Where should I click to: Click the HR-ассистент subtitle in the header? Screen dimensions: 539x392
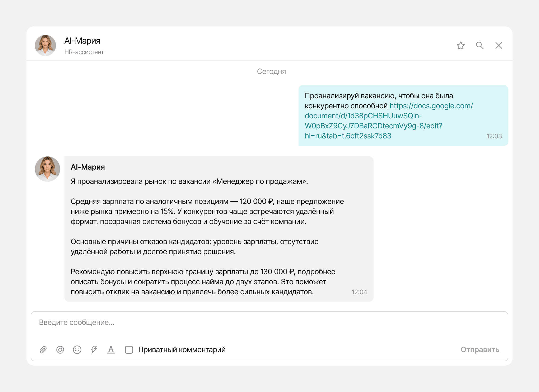pos(84,52)
